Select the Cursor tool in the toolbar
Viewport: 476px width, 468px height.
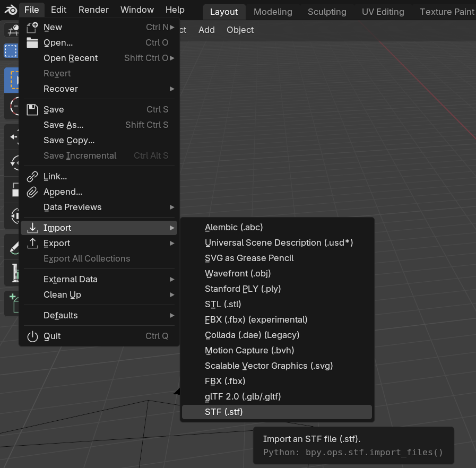(x=12, y=106)
